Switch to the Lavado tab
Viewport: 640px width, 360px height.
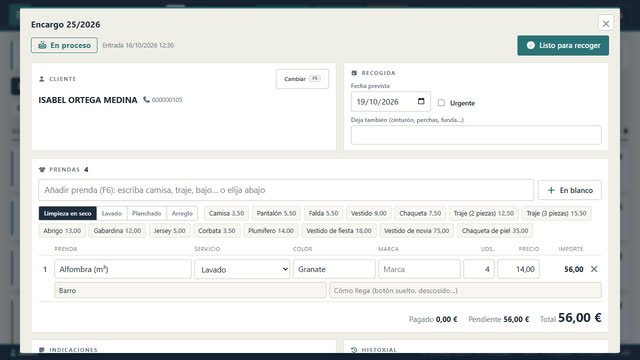coord(112,213)
